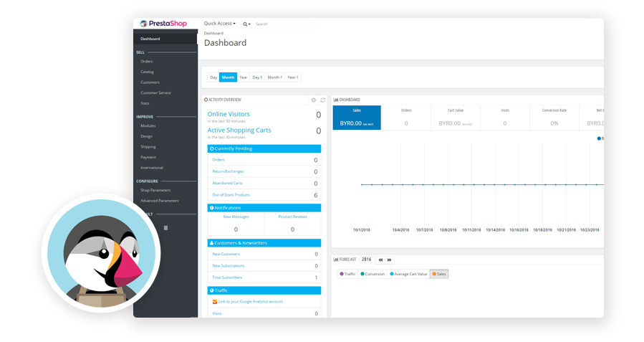Open pending Orders link
Viewport: 644px width, 342px height.
click(x=218, y=159)
